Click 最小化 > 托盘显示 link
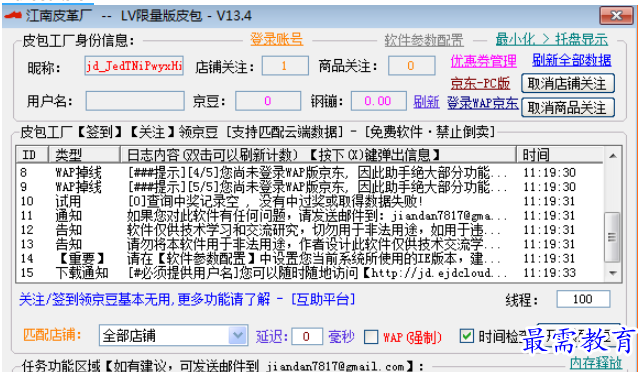 click(x=552, y=39)
